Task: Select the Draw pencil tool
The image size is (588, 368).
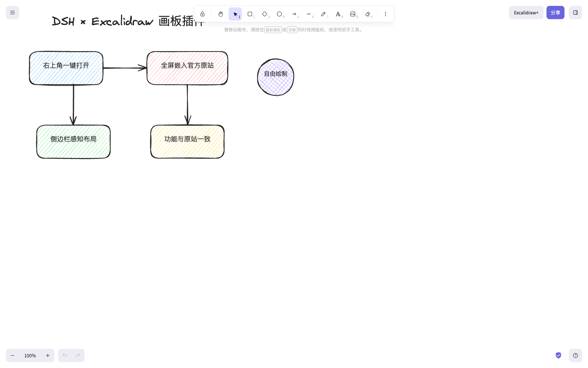Action: (323, 14)
